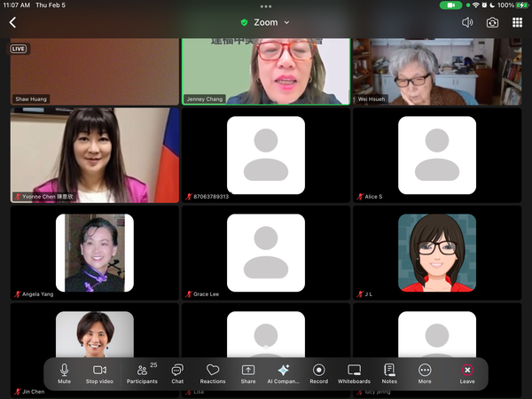Open Whiteboards from the toolbar
The image size is (532, 399).
coord(354,372)
